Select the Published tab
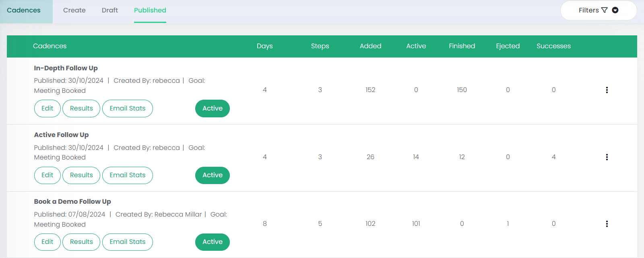644x258 pixels. (150, 10)
